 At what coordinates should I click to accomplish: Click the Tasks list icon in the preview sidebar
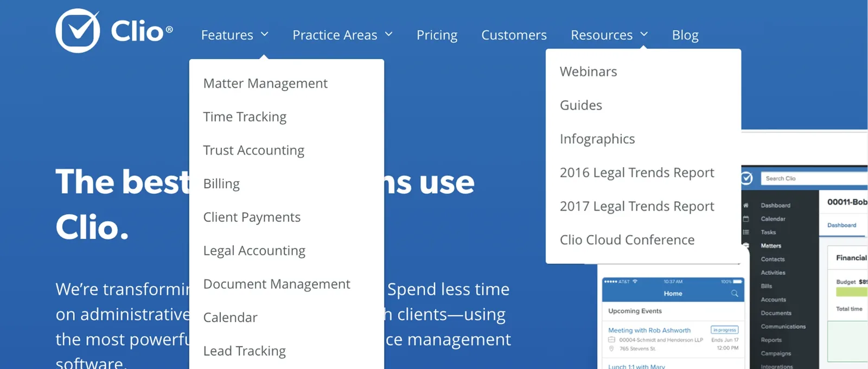tap(746, 232)
